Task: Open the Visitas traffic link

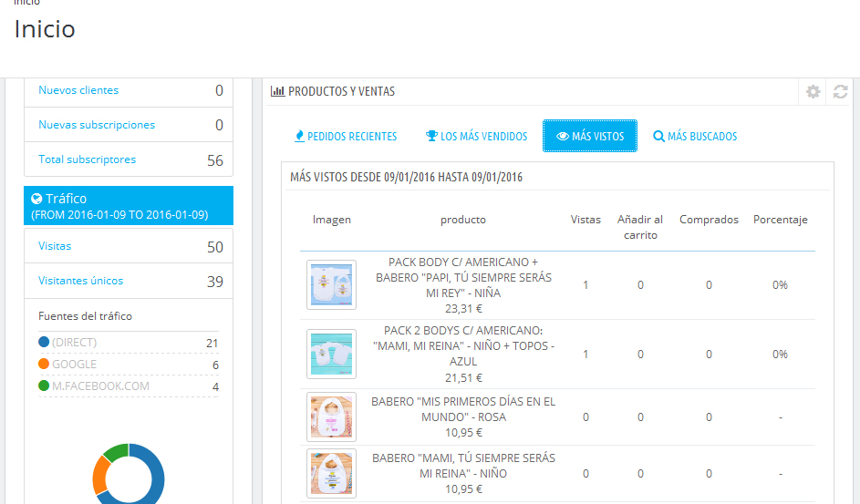Action: pos(55,246)
